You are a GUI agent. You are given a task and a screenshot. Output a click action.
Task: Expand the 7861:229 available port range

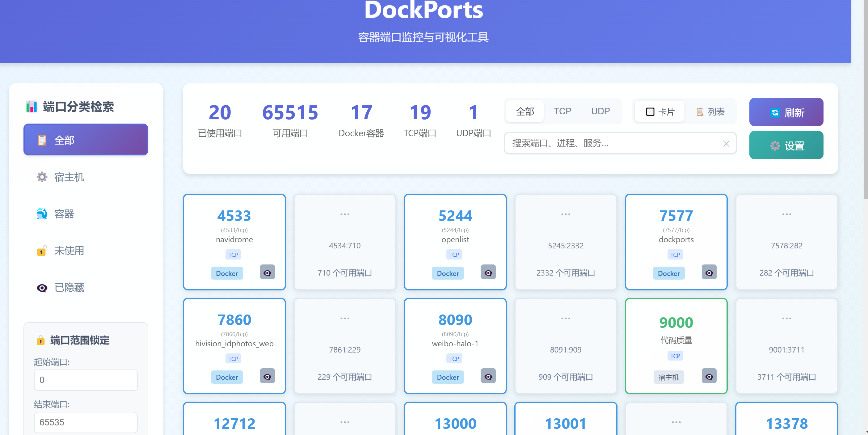[x=345, y=346]
